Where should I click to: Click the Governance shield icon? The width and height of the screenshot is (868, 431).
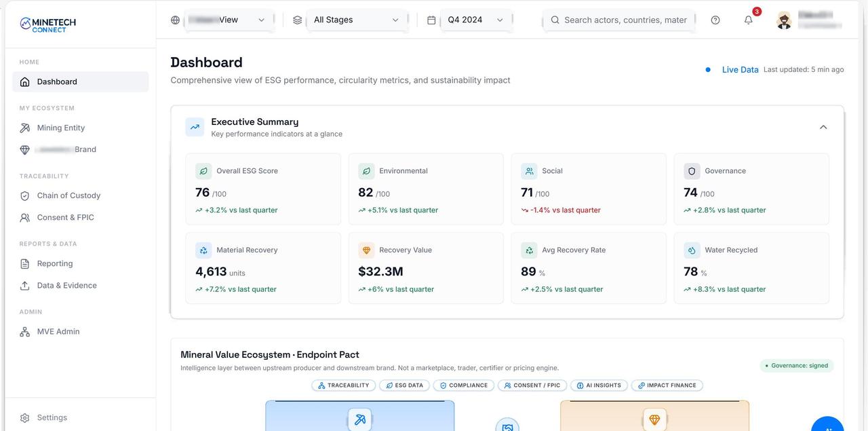pyautogui.click(x=692, y=171)
